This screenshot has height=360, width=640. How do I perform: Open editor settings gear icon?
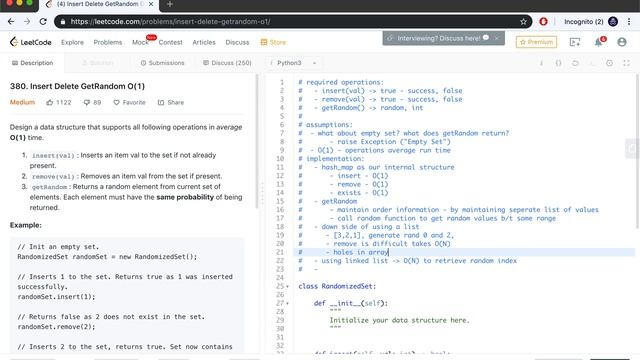pyautogui.click(x=609, y=63)
